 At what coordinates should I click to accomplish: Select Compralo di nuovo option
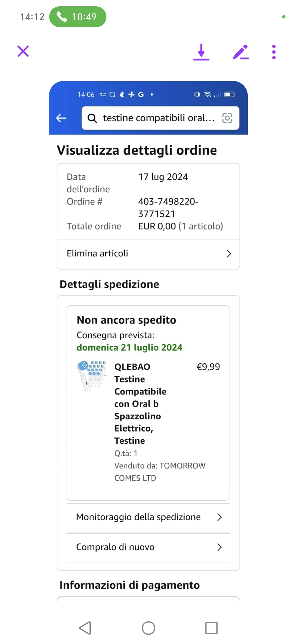click(x=115, y=547)
